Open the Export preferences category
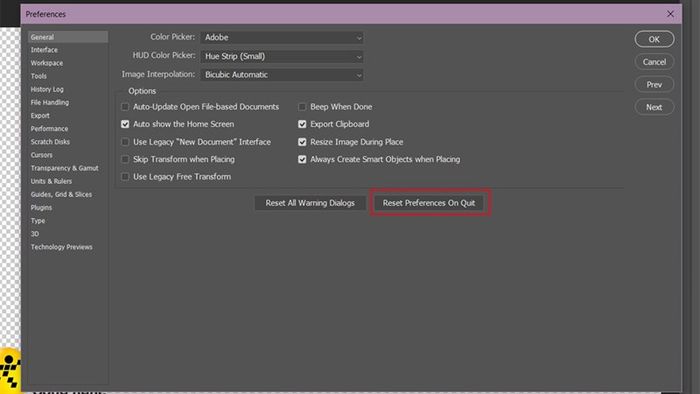The image size is (700, 394). 40,116
